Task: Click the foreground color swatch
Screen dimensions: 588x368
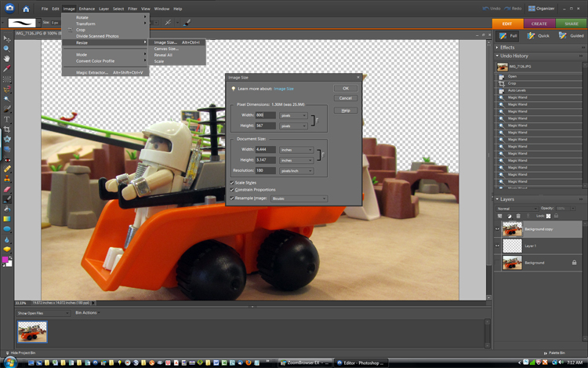Action: tap(6, 258)
